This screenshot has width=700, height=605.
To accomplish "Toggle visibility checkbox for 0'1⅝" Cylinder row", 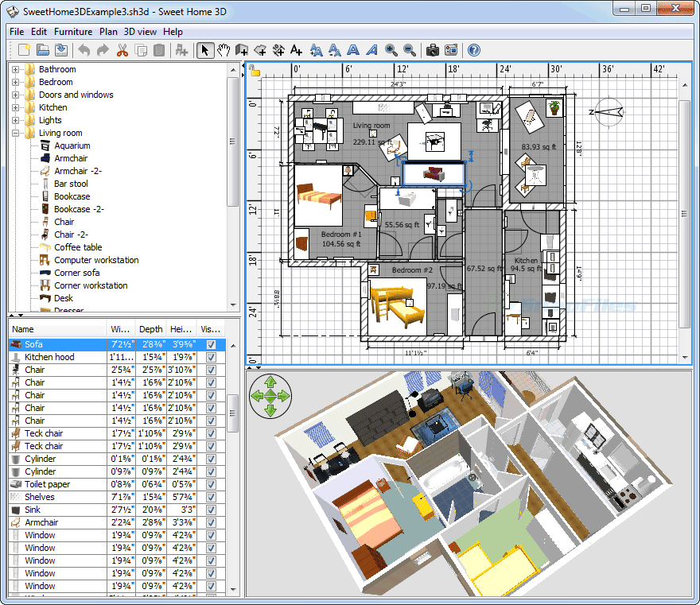I will [x=211, y=459].
